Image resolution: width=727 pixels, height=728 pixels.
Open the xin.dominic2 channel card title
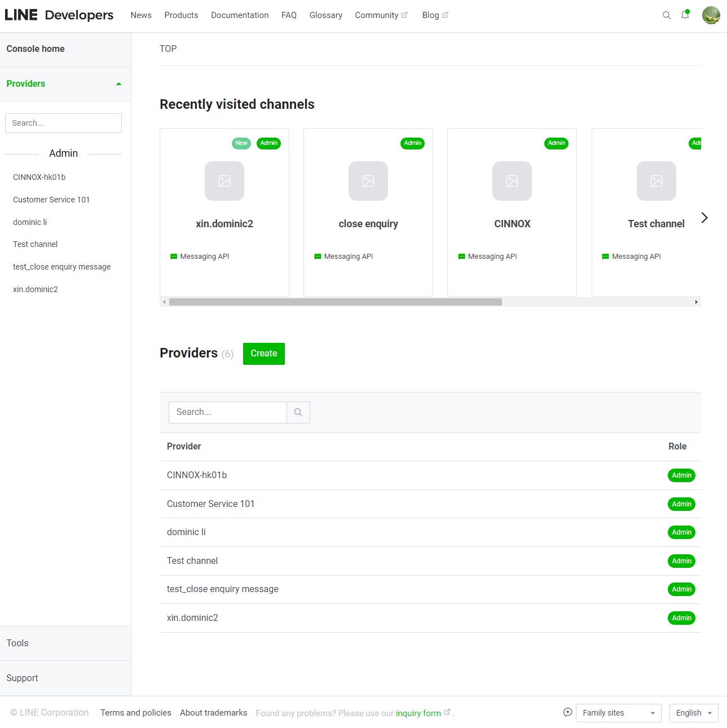224,224
